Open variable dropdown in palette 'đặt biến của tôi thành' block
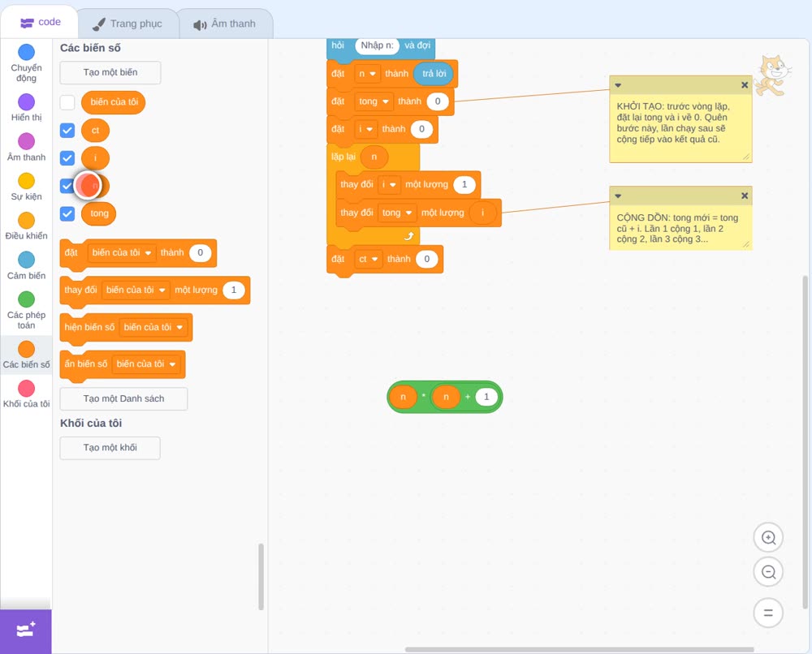812x654 pixels. [x=122, y=252]
